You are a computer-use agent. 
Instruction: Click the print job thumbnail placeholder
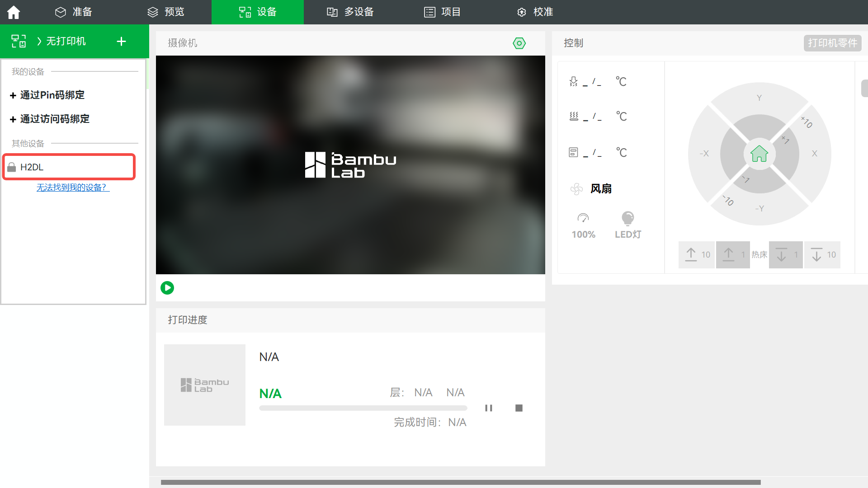point(205,385)
